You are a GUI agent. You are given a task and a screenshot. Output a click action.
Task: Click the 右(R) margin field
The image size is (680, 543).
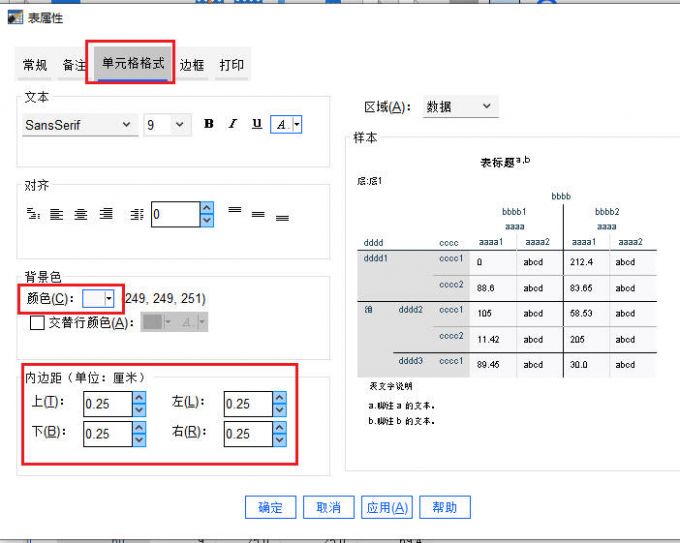248,434
